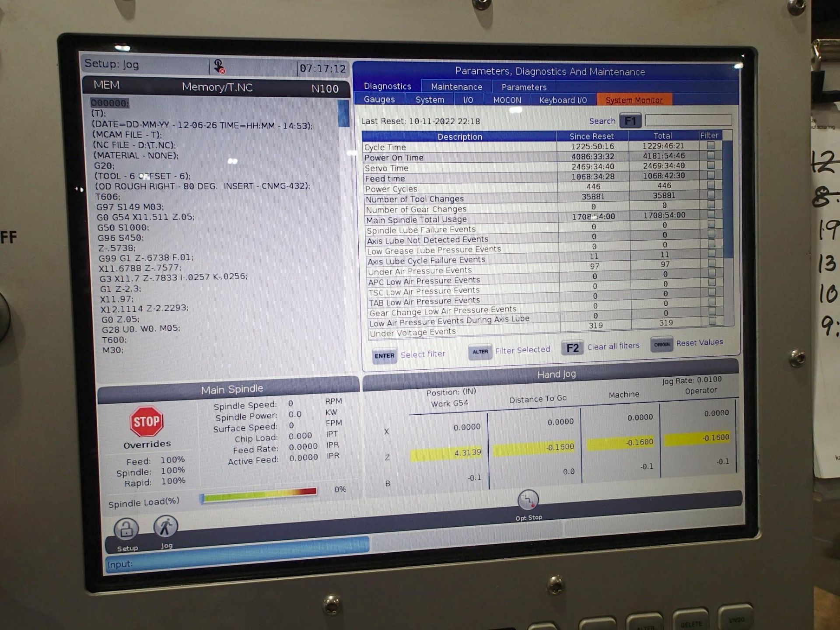The image size is (840, 630).
Task: Click the highlighted O00000; program line
Action: pos(110,103)
